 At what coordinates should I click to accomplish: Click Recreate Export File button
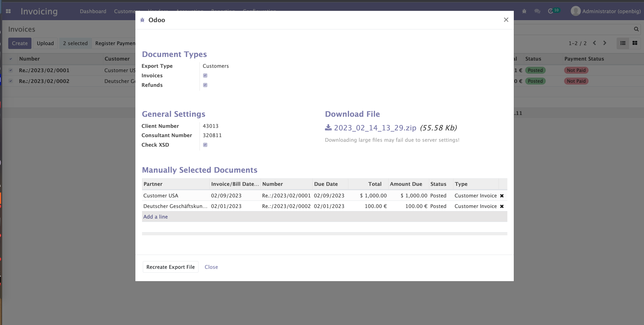click(171, 266)
